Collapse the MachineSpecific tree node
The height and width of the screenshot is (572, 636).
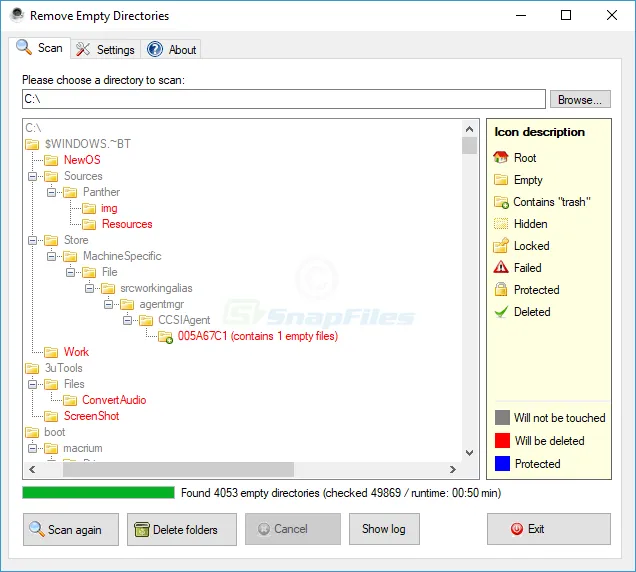(52, 256)
